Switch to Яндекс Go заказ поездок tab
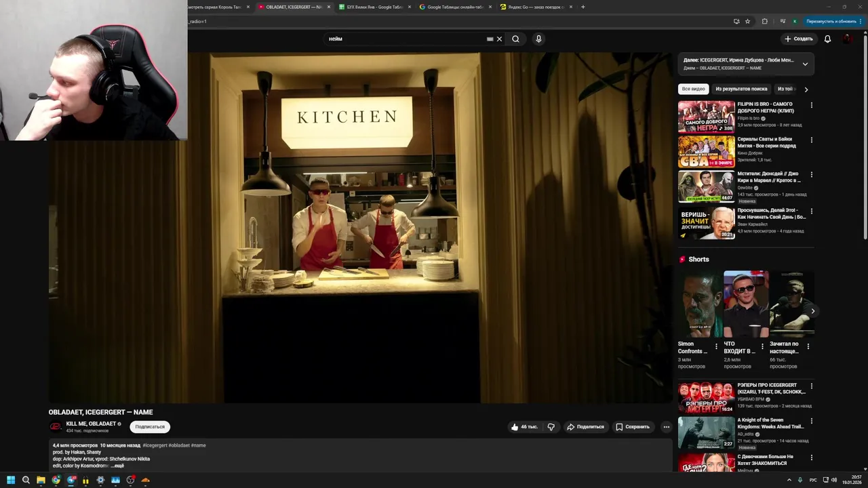Image resolution: width=868 pixels, height=488 pixels. tap(536, 7)
